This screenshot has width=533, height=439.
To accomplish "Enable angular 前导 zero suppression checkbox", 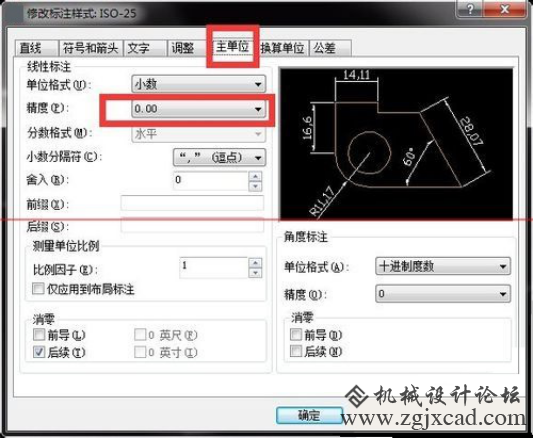I will click(x=295, y=335).
